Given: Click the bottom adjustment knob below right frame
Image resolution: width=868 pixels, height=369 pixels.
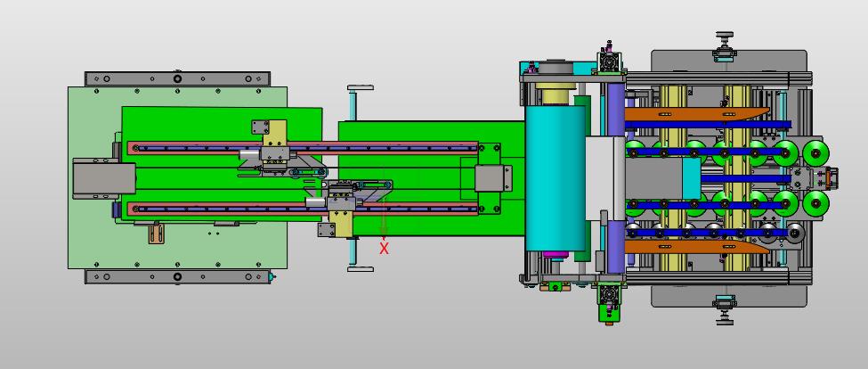Looking at the screenshot, I should point(724,320).
